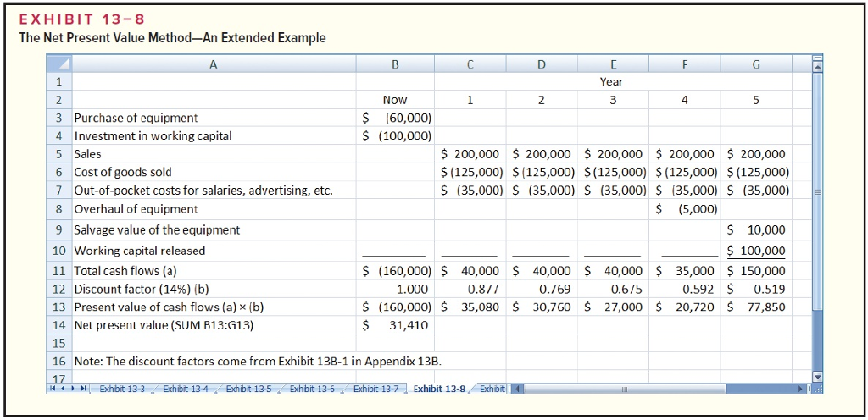Screen dimensions: 868x420
Task: Select the Exhibit 13-5 sheet tab
Action: (x=250, y=389)
